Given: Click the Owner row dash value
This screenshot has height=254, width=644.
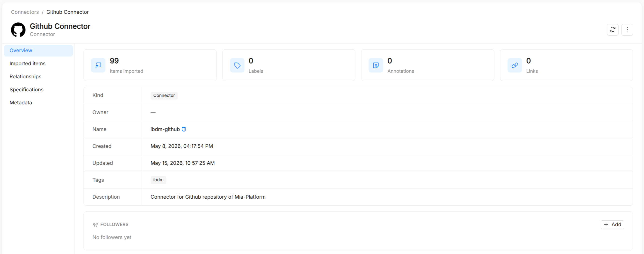Looking at the screenshot, I should (x=153, y=113).
